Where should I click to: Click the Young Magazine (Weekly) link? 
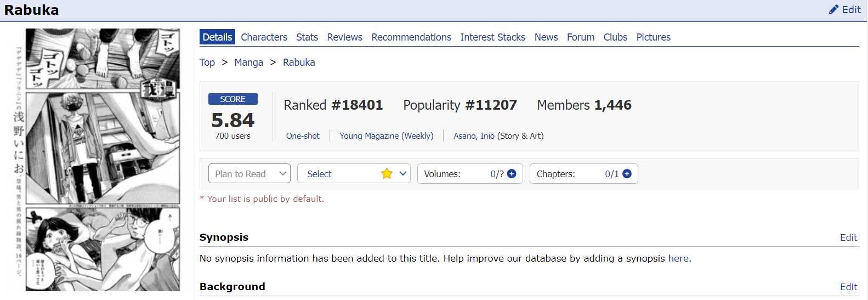tap(386, 136)
